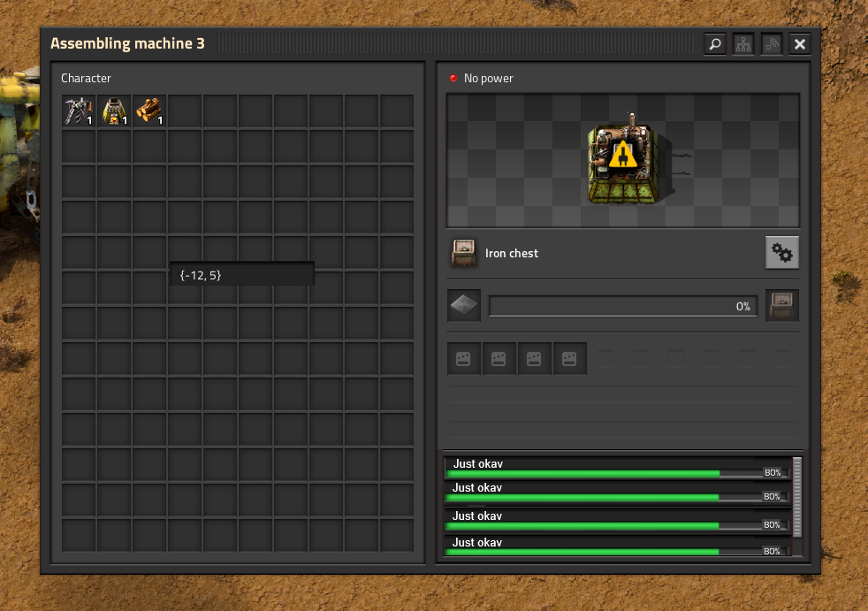Image resolution: width=868 pixels, height=611 pixels.
Task: Click the crafting progress bar showing 0%
Action: 623,306
